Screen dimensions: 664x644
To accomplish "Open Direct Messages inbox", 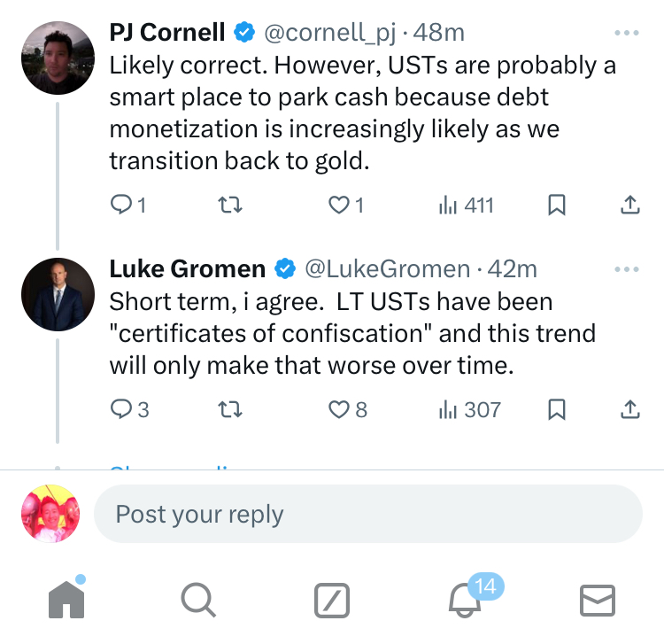I will tap(598, 602).
